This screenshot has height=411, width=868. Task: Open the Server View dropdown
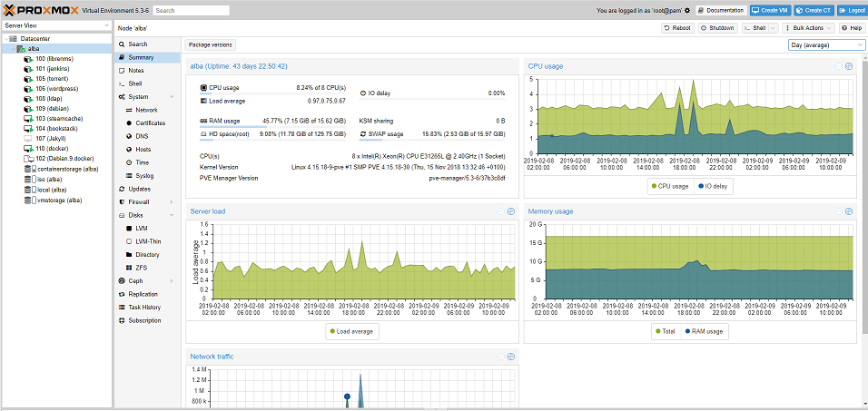pyautogui.click(x=56, y=25)
